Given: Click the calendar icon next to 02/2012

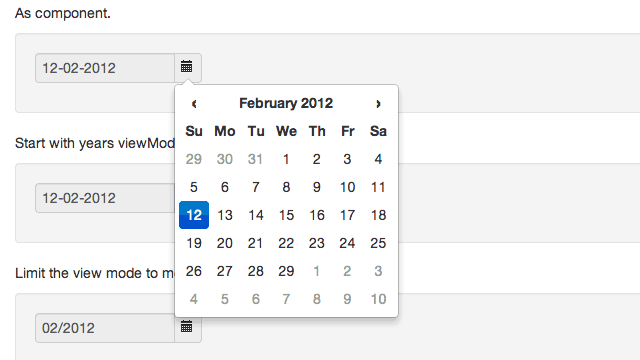Looking at the screenshot, I should tap(187, 327).
